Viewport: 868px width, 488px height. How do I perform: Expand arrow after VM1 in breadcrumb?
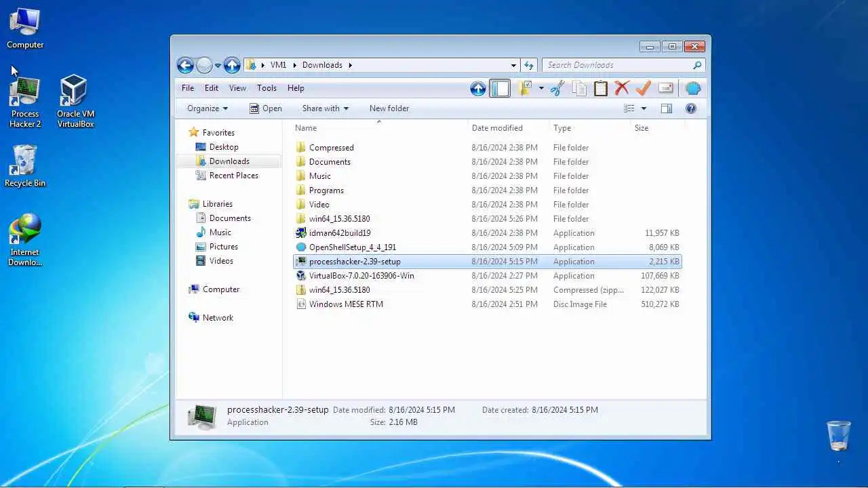(x=295, y=65)
